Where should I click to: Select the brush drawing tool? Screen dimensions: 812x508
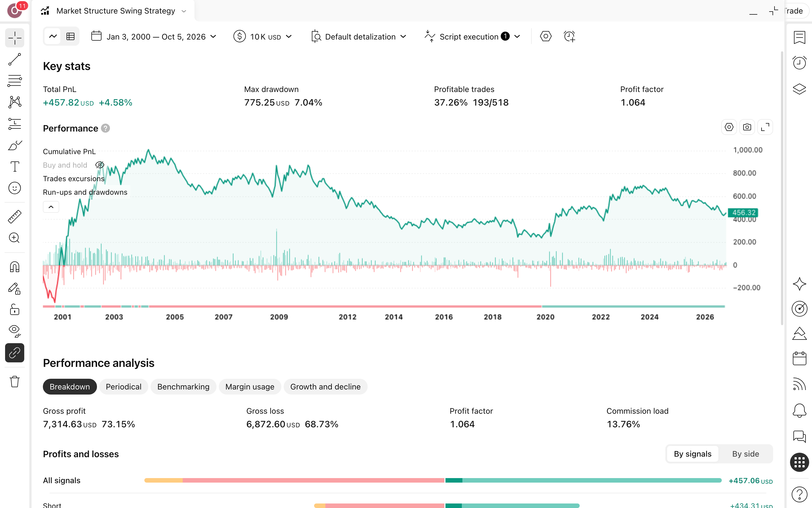click(15, 145)
